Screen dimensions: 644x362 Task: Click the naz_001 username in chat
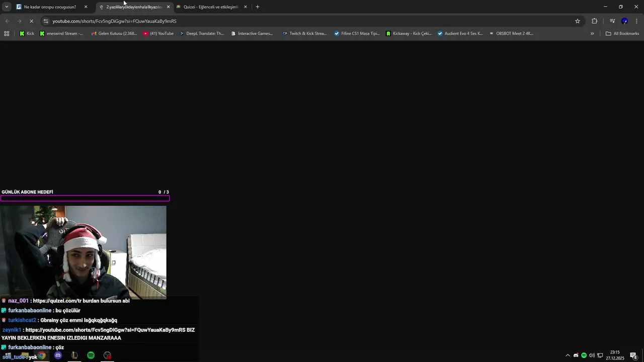18,301
